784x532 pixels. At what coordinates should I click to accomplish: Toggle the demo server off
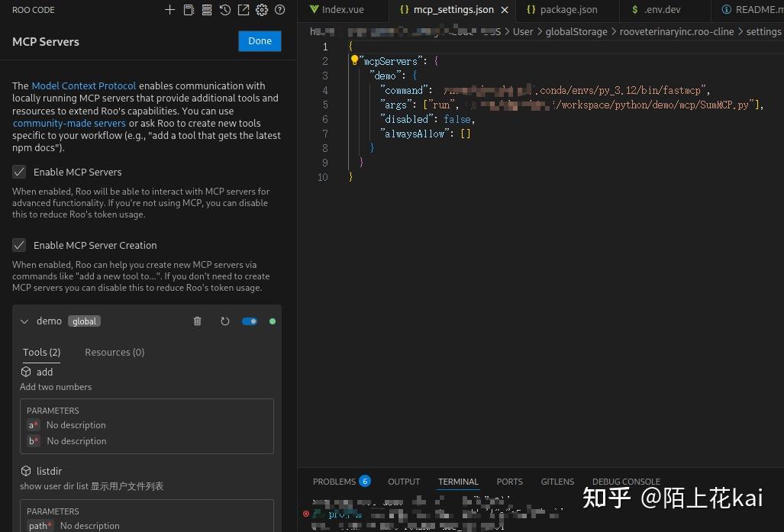pos(249,321)
